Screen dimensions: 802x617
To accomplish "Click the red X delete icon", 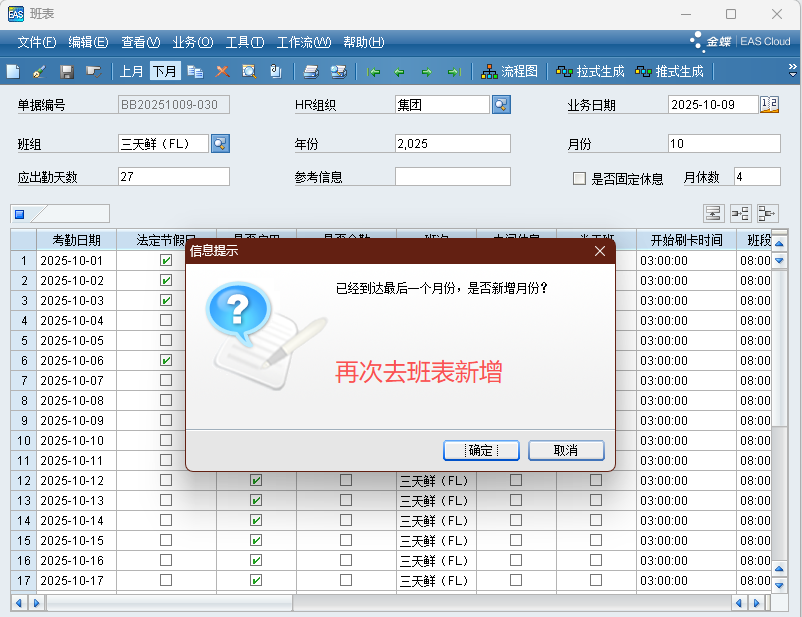I will point(222,71).
